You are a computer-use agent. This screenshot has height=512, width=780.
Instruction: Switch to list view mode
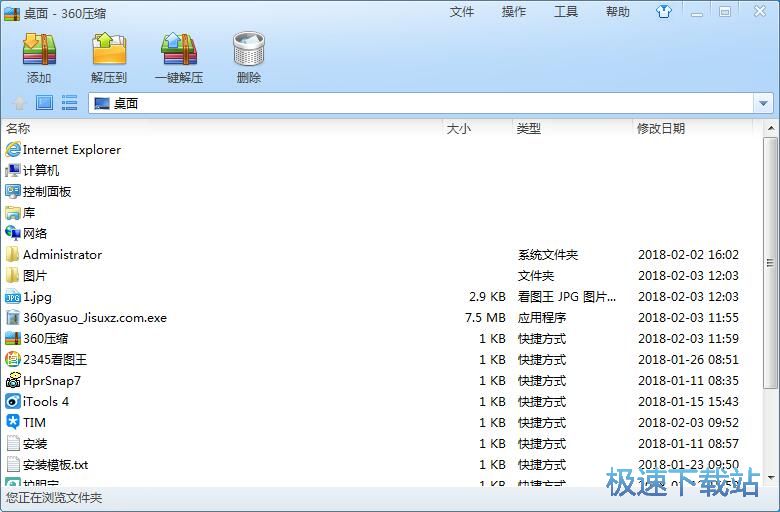[69, 103]
